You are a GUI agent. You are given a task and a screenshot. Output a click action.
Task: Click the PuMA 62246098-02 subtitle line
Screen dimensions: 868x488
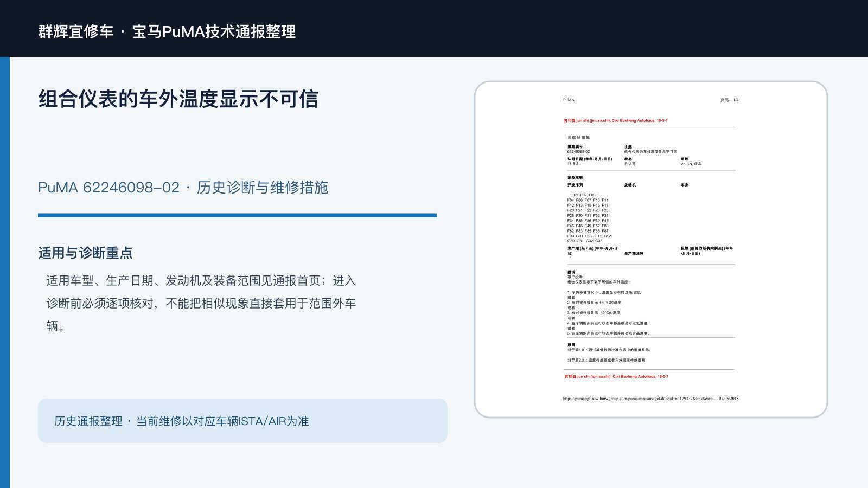[x=183, y=188]
